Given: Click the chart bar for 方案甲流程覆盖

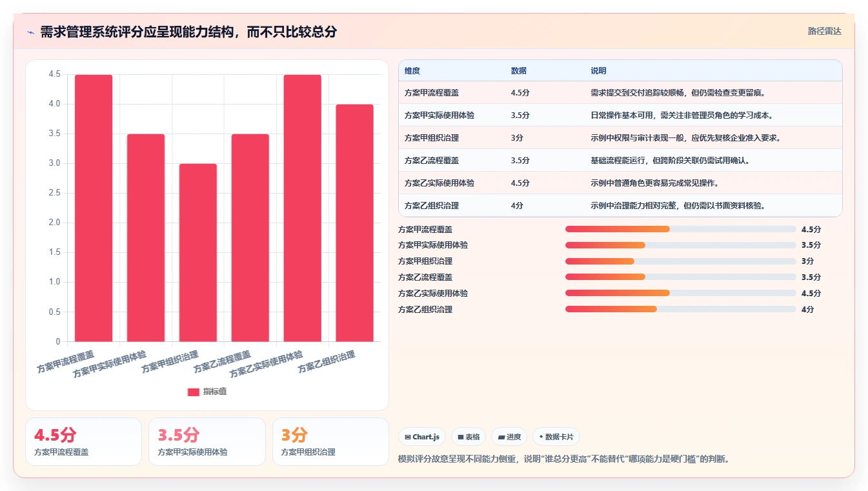Looking at the screenshot, I should pos(94,208).
